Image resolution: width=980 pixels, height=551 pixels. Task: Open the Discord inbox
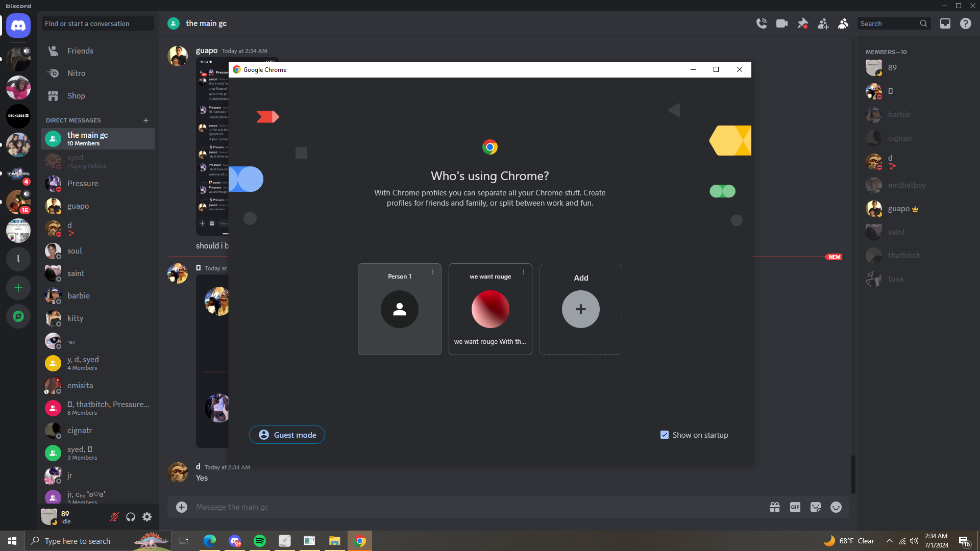click(945, 23)
